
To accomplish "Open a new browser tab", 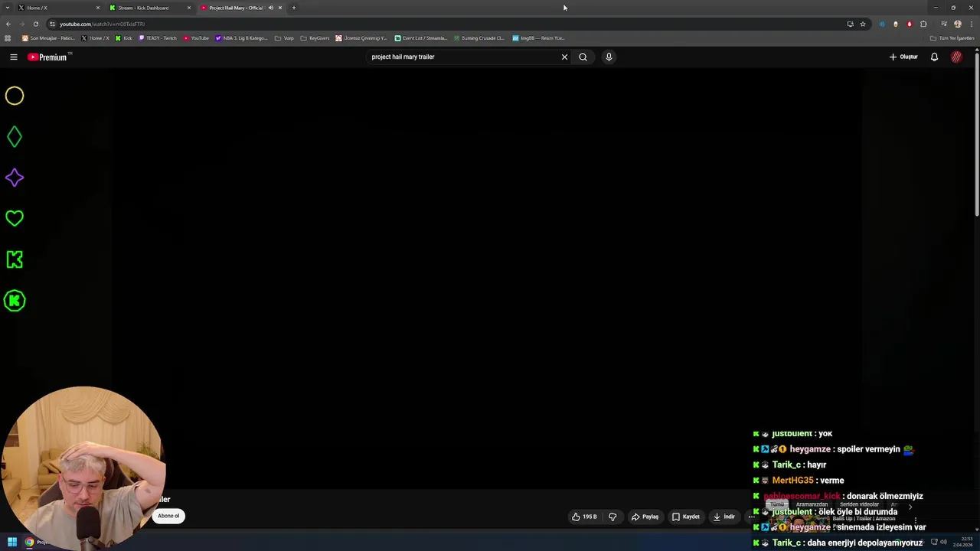I will 294,8.
